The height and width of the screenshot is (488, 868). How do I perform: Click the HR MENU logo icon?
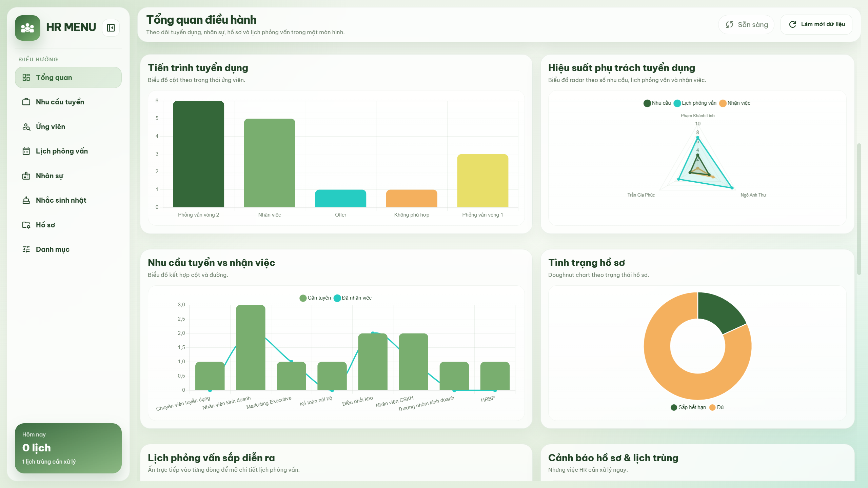tap(27, 28)
